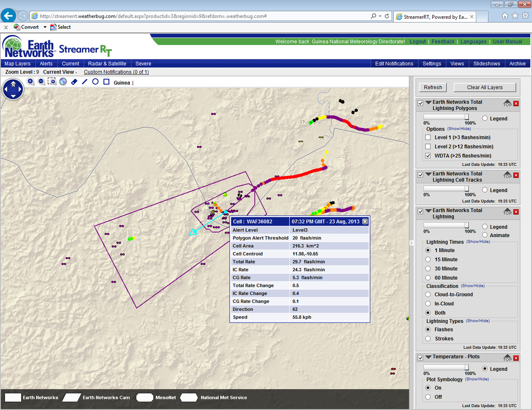Open the Alerts menu
Viewport: 532px width, 410px height.
(x=46, y=64)
